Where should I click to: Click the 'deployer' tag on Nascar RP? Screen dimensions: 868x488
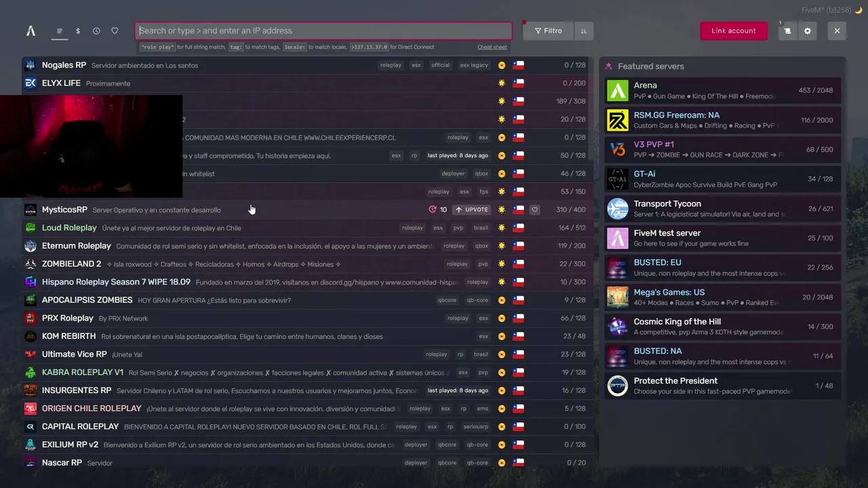(x=416, y=463)
